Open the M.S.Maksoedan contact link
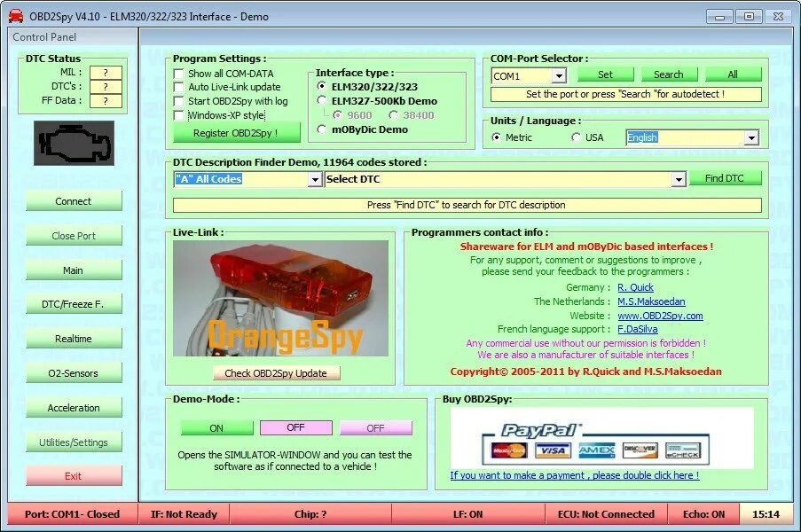 coord(651,301)
